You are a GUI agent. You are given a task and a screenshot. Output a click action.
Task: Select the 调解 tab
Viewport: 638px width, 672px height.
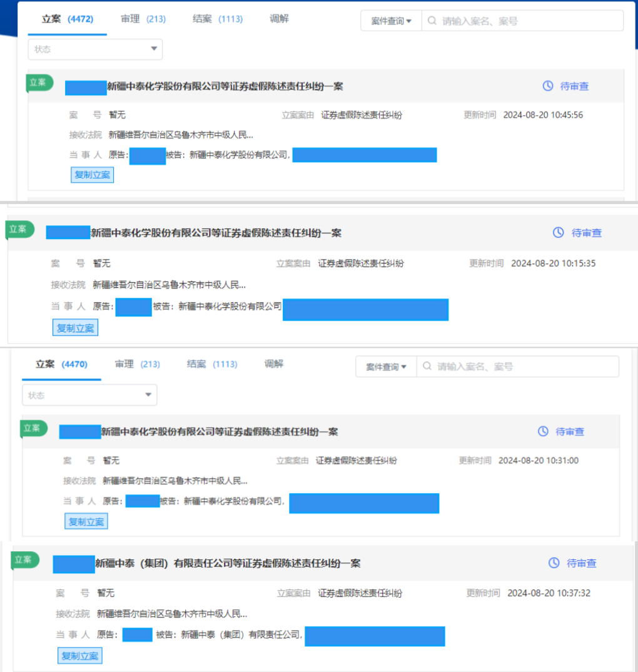pos(279,19)
